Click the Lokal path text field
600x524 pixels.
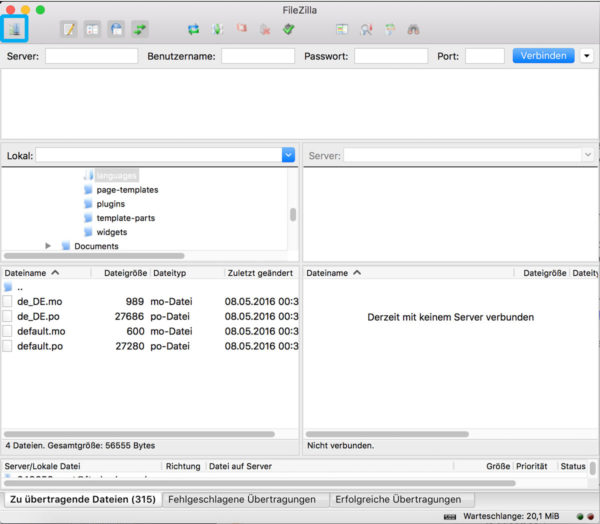(x=159, y=155)
